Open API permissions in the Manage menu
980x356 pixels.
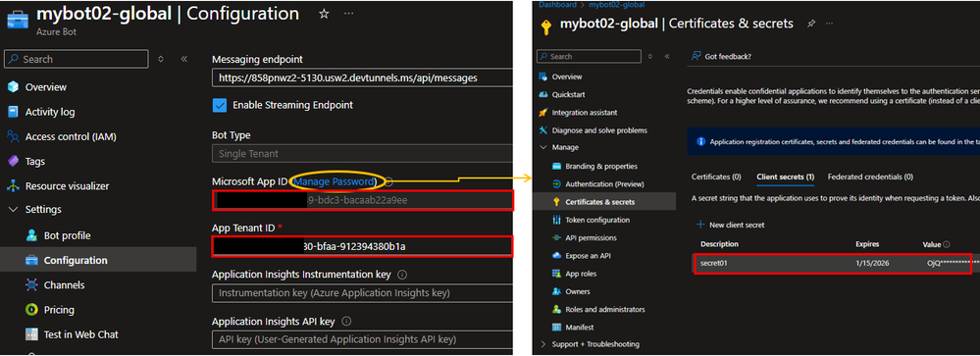[591, 238]
